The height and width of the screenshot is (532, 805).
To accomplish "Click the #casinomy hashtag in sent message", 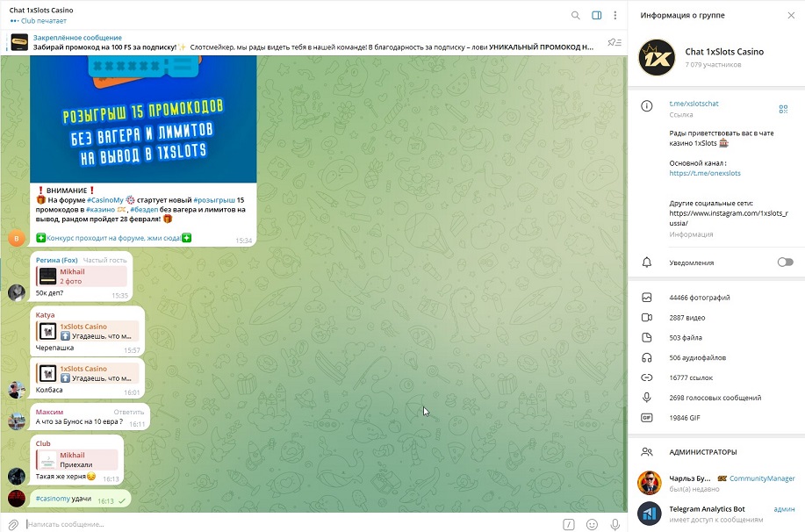I will 53,499.
